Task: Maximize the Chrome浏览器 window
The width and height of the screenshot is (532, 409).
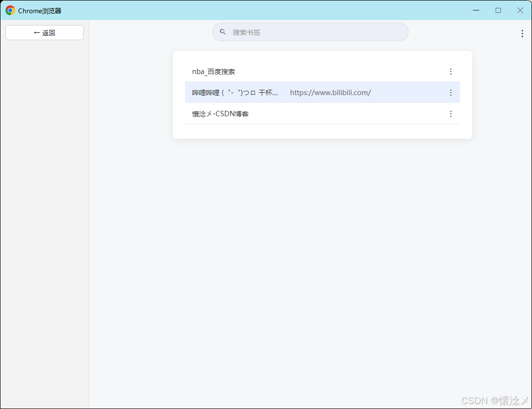Action: click(498, 10)
